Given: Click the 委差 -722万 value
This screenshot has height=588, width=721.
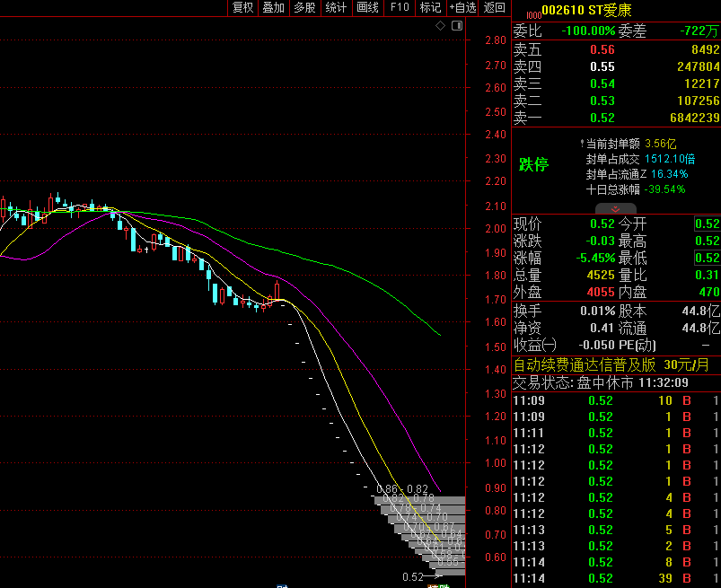Looking at the screenshot, I should click(x=699, y=31).
